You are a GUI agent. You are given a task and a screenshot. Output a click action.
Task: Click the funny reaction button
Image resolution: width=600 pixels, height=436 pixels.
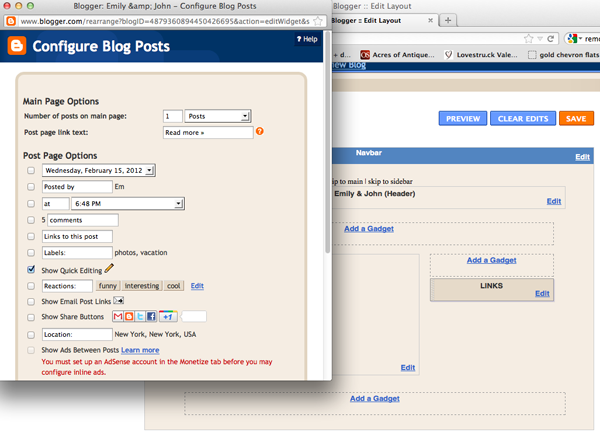(x=108, y=286)
